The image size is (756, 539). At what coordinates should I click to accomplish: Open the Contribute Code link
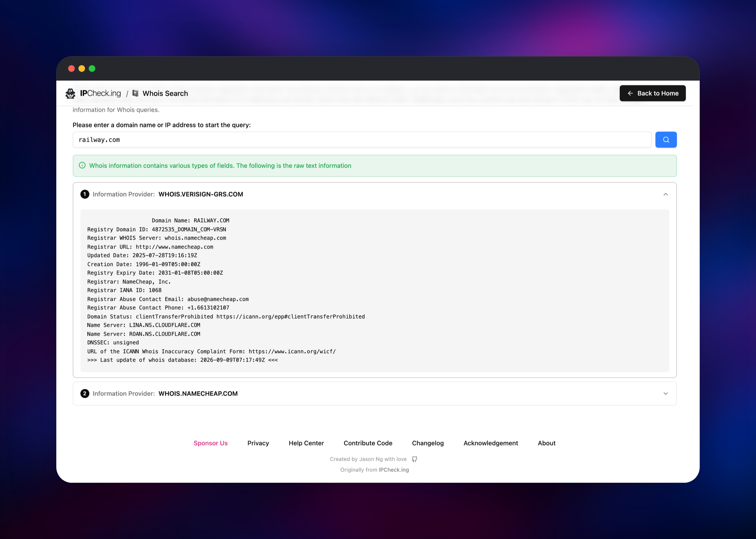tap(368, 443)
